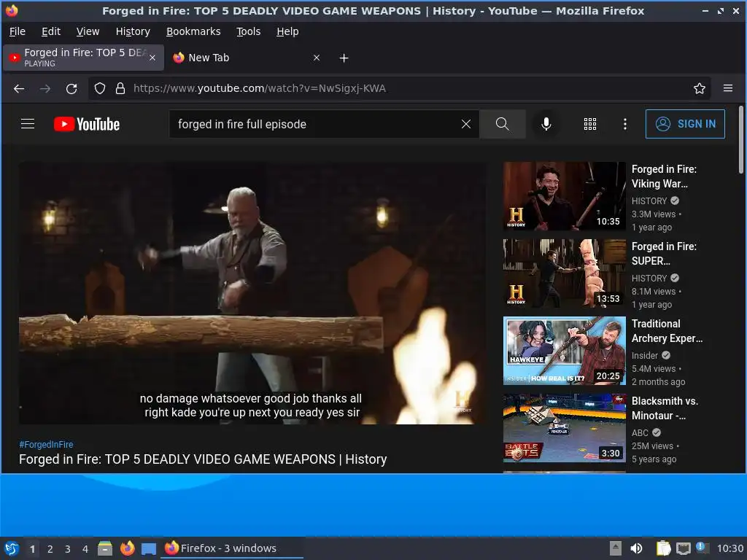Open the file manager taskbar icon
This screenshot has height=560, width=747.
105,548
